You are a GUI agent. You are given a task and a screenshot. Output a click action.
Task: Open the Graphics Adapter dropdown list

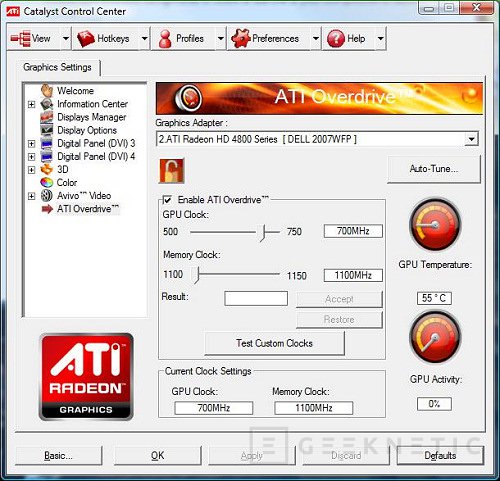(x=471, y=139)
